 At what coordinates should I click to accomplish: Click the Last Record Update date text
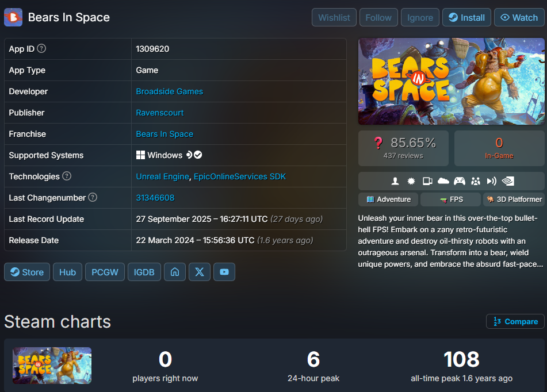[229, 219]
